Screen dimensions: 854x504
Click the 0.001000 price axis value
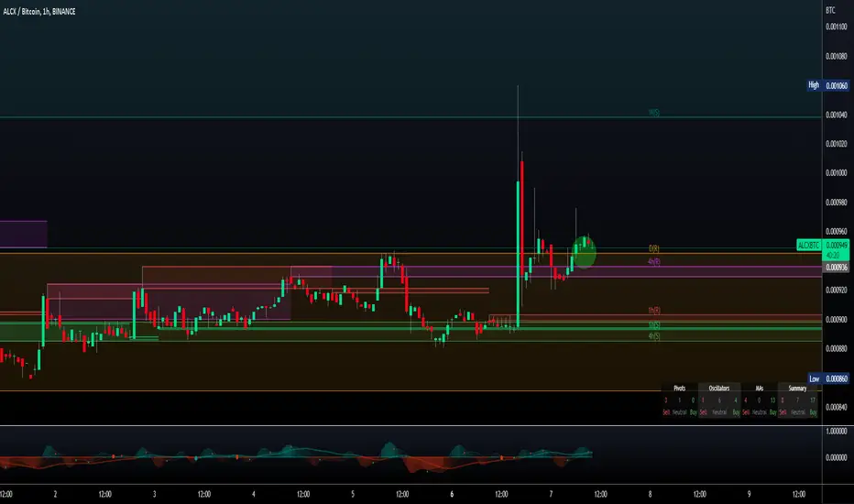[x=836, y=173]
